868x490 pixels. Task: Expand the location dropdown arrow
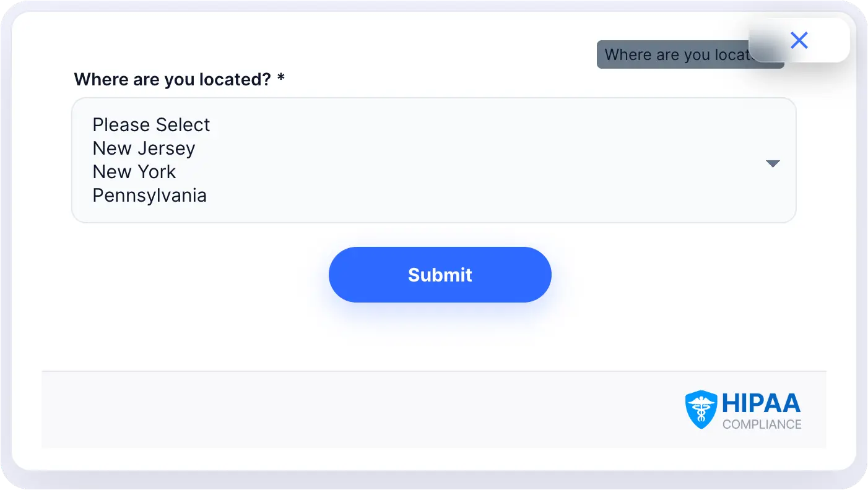(x=772, y=164)
